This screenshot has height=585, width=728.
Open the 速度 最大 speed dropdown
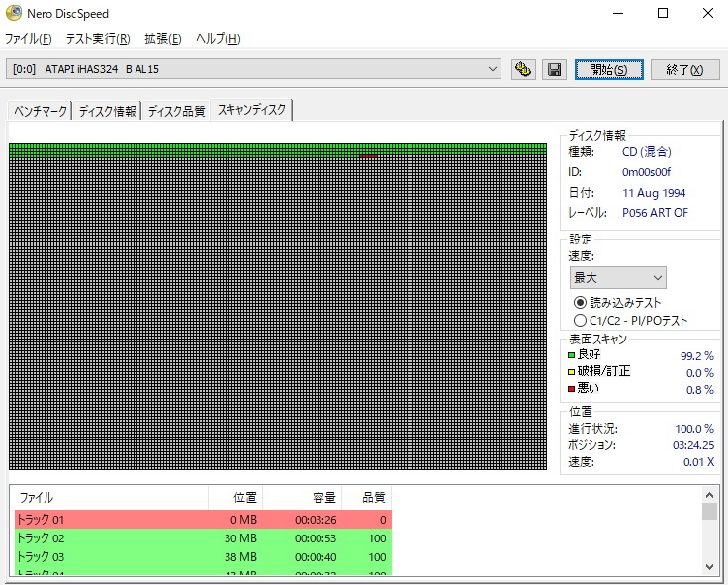[x=617, y=278]
